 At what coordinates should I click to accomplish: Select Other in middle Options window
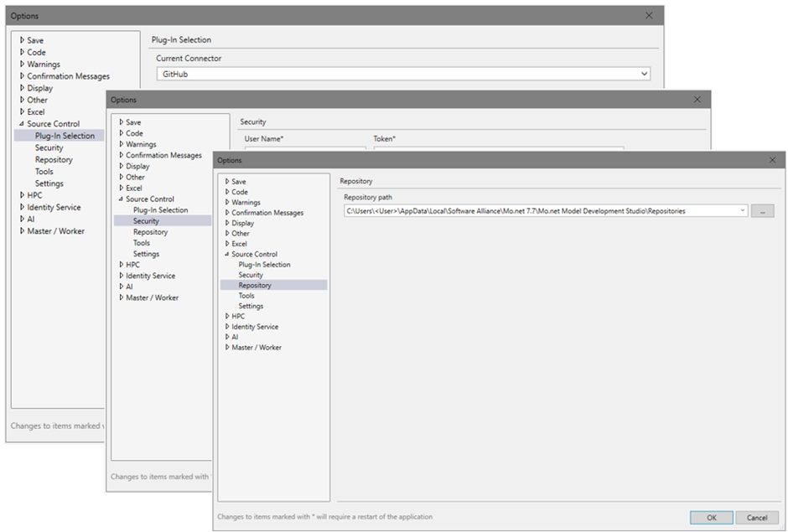pos(135,177)
